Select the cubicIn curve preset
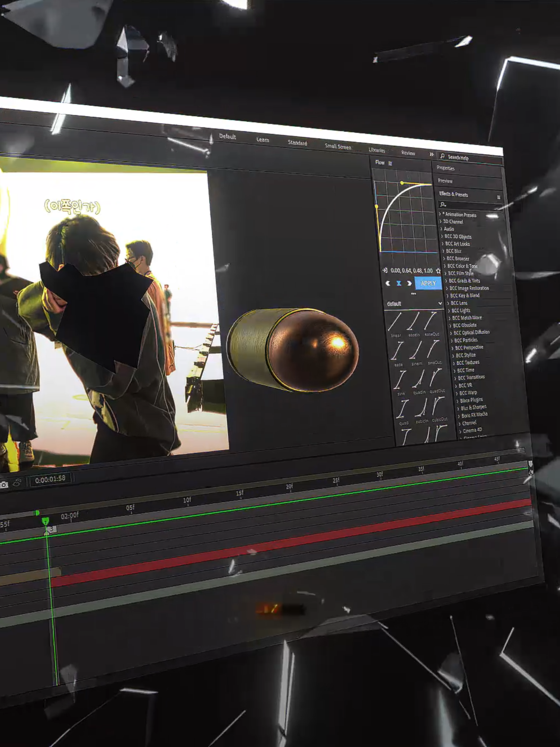This screenshot has height=747, width=560. 422,410
